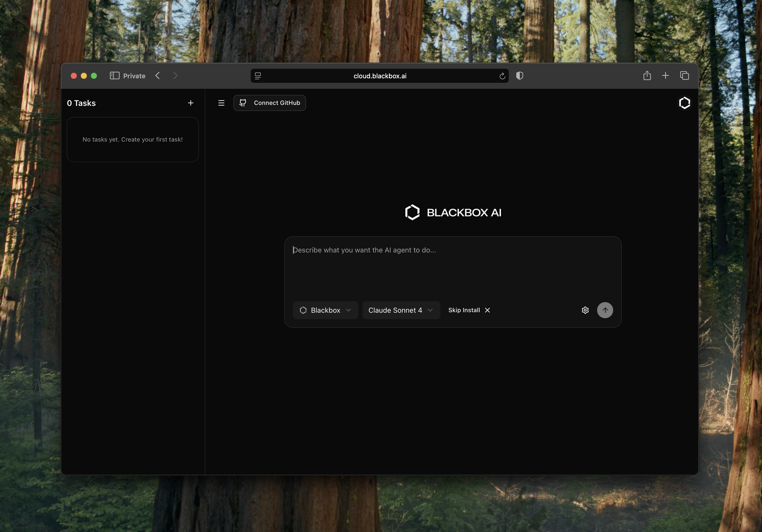The height and width of the screenshot is (532, 762).
Task: Remove the Skip Install option
Action: (x=487, y=310)
